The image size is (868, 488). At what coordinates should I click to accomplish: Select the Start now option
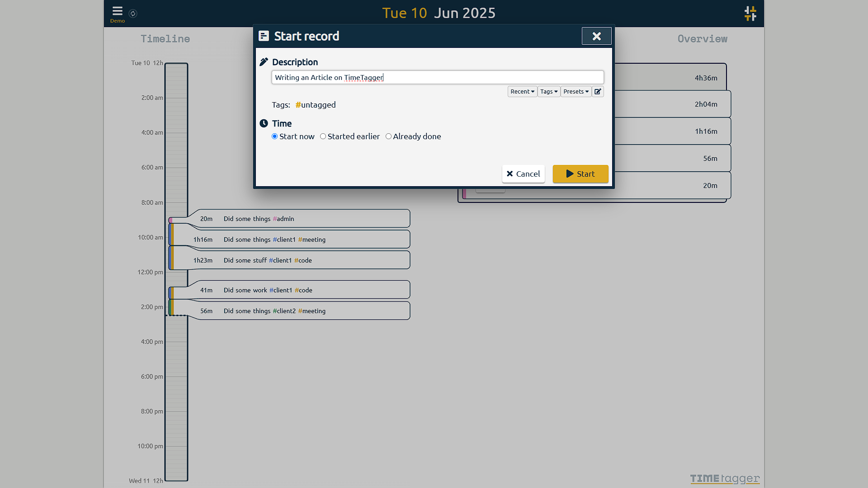click(x=293, y=136)
